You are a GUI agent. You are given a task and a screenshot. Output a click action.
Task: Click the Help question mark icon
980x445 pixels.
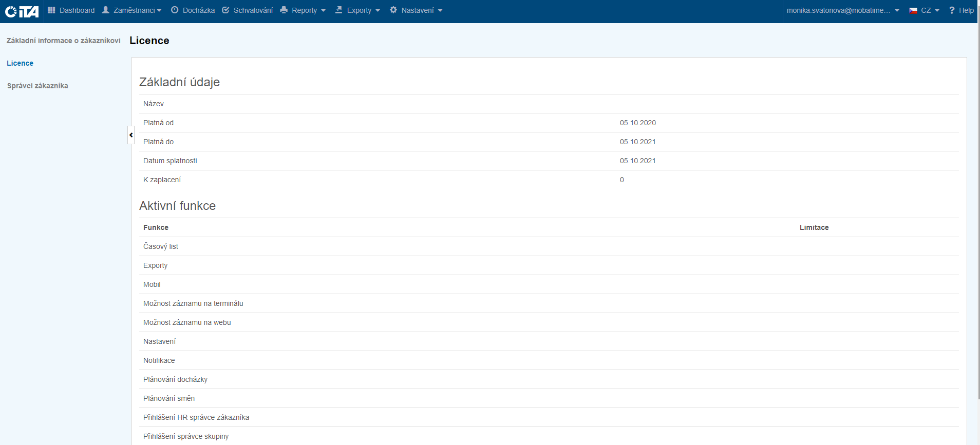pyautogui.click(x=952, y=10)
